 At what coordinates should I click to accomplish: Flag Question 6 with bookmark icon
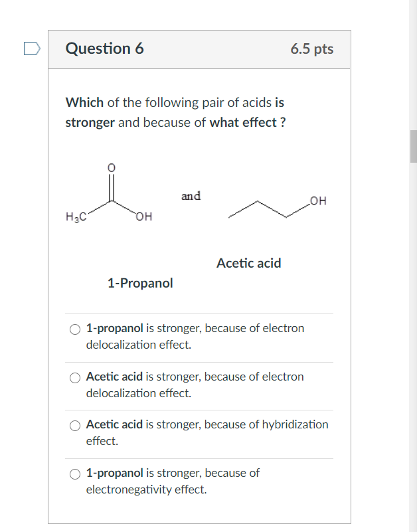pos(33,48)
